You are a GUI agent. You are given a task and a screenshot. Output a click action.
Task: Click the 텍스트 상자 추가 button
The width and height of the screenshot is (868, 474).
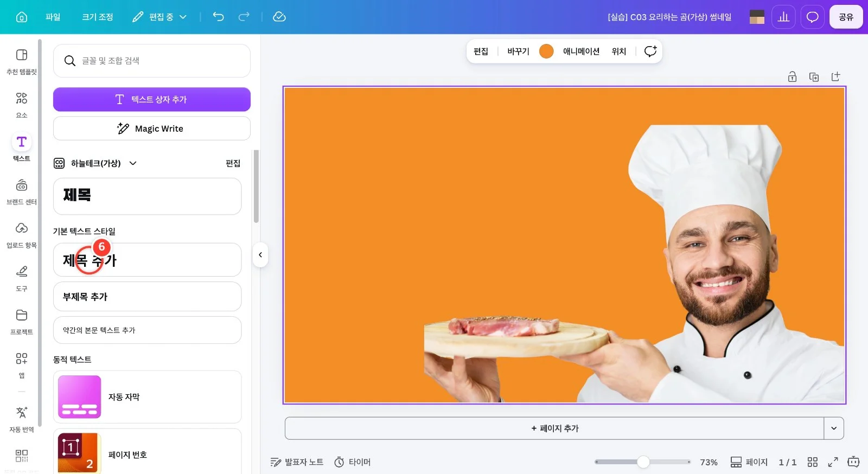[x=152, y=99]
